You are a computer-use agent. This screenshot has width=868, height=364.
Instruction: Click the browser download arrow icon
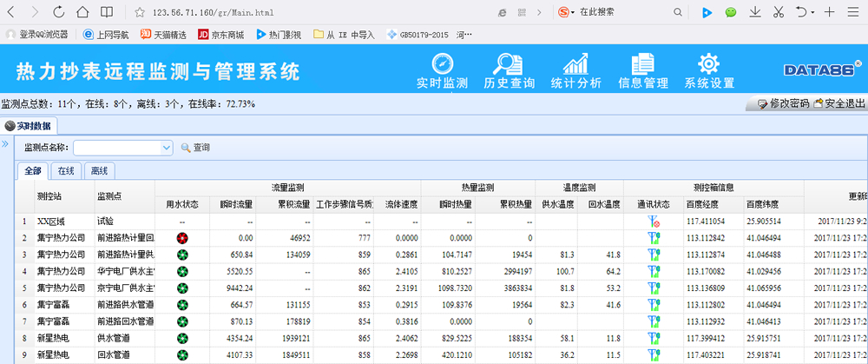(755, 12)
